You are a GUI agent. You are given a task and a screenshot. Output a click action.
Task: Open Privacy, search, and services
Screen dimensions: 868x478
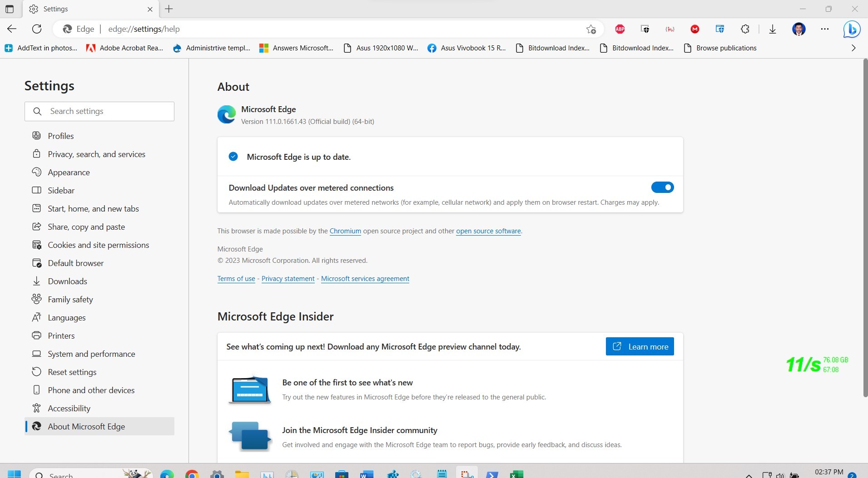pyautogui.click(x=99, y=154)
